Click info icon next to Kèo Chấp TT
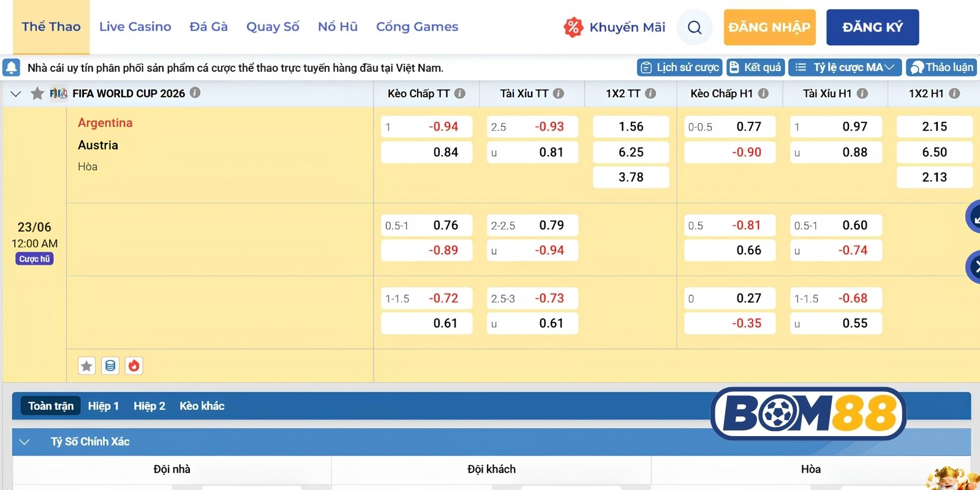Image resolution: width=980 pixels, height=490 pixels. 460,93
